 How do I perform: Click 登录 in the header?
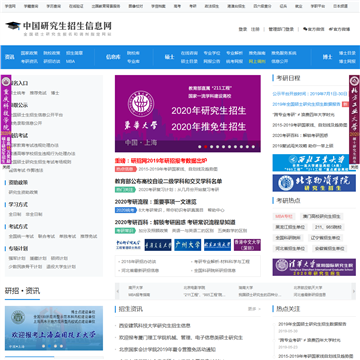pos(243,29)
